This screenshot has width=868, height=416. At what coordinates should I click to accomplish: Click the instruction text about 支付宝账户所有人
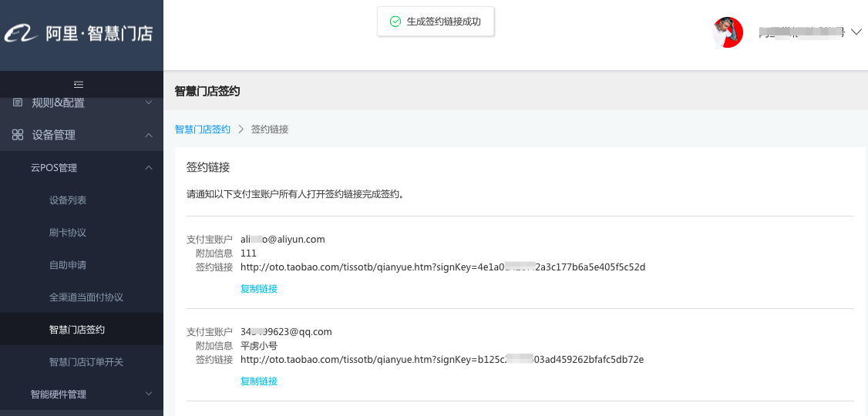(294, 194)
